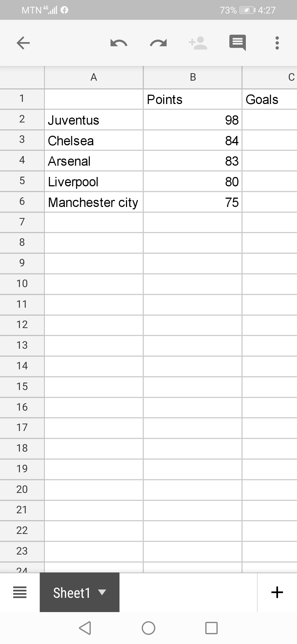Redo the last undone action

pyautogui.click(x=158, y=43)
